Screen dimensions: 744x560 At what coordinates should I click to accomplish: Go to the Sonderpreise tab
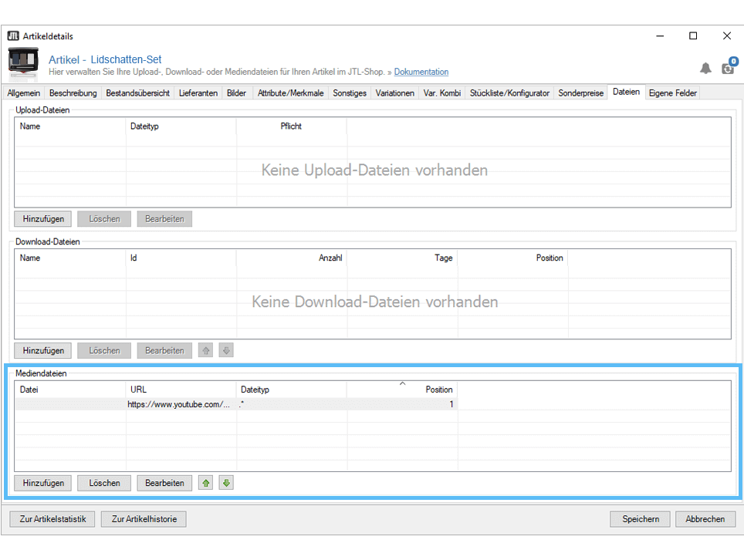pyautogui.click(x=582, y=93)
